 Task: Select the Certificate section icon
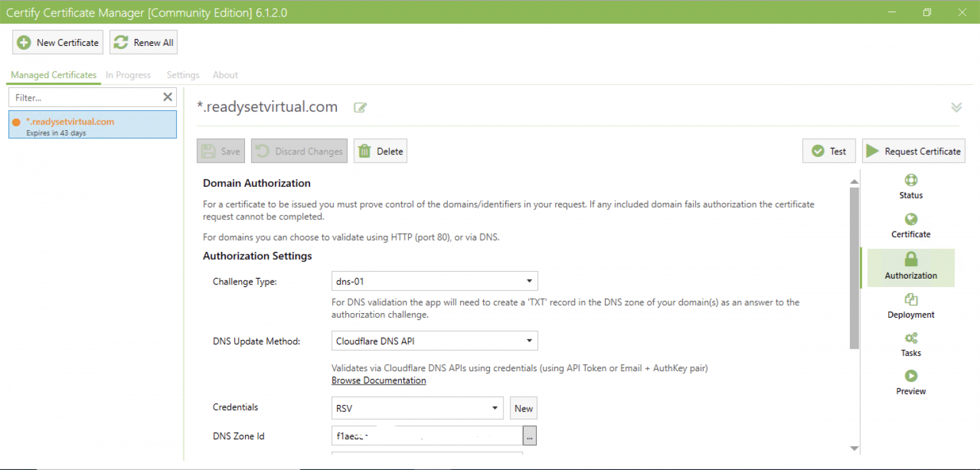coord(910,220)
